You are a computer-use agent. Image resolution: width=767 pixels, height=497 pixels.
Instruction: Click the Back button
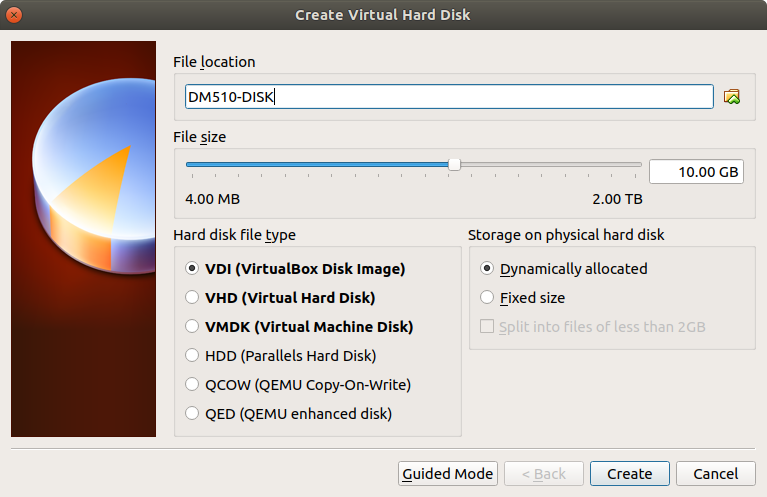(x=543, y=474)
